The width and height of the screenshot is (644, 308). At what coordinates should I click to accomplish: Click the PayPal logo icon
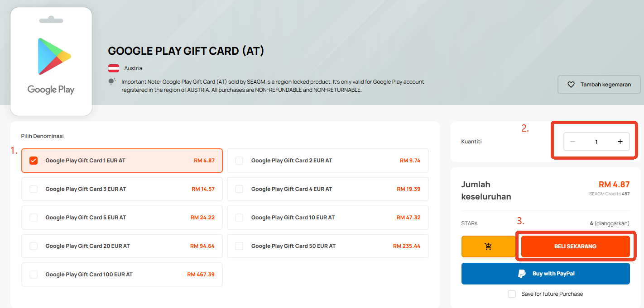pyautogui.click(x=522, y=274)
